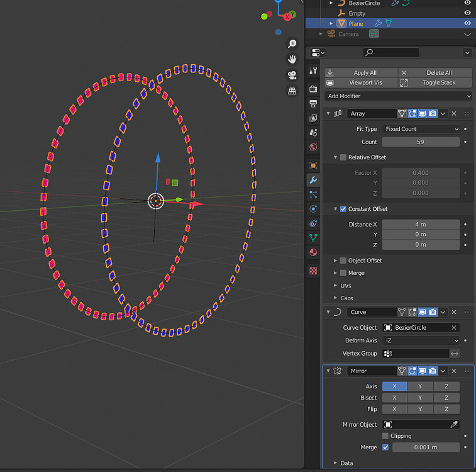
Task: Enable the Object Offset checkbox
Action: tap(343, 261)
